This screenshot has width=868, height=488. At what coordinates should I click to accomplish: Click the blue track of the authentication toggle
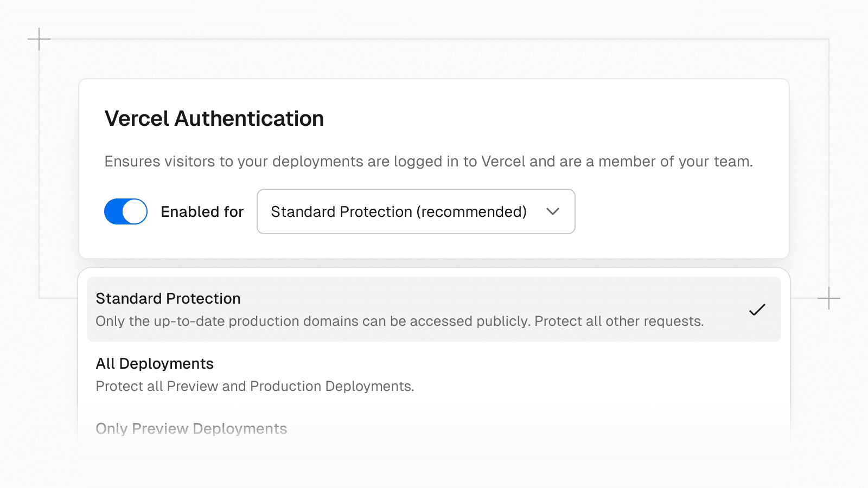114,211
